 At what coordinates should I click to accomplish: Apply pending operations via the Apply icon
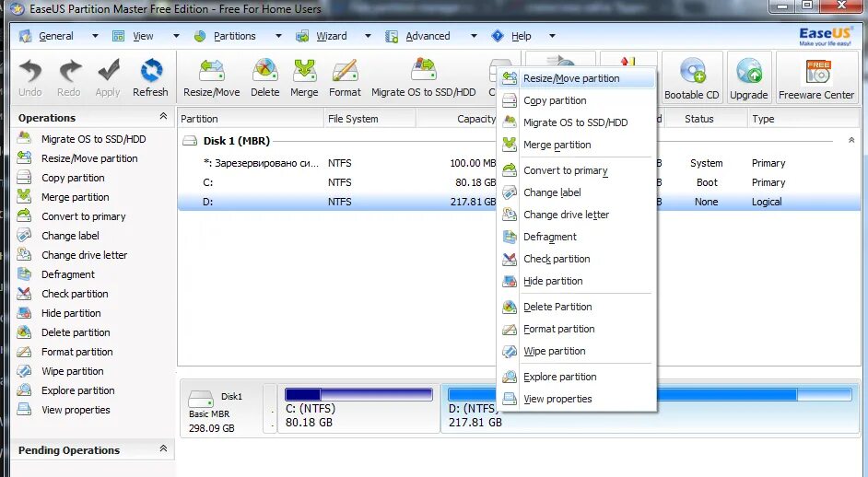coord(108,77)
